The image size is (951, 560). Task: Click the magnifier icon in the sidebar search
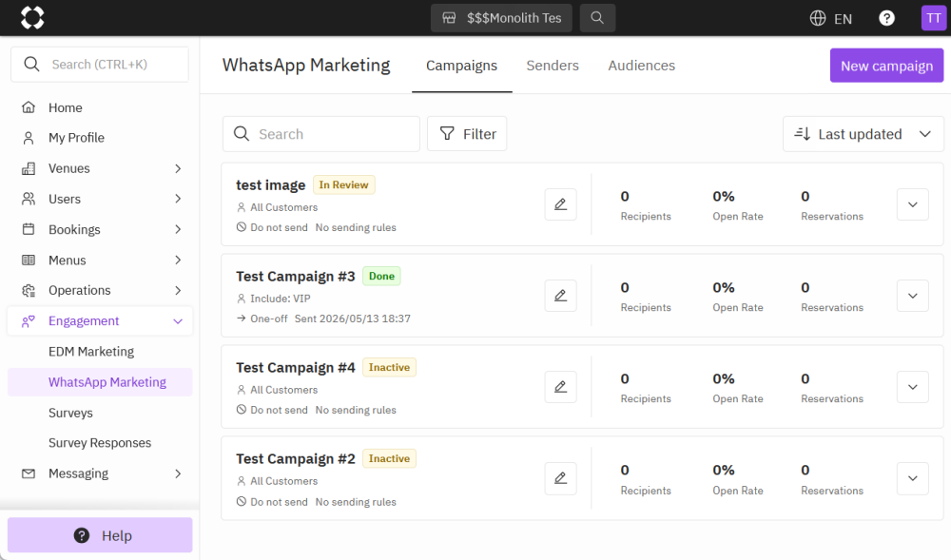point(31,65)
